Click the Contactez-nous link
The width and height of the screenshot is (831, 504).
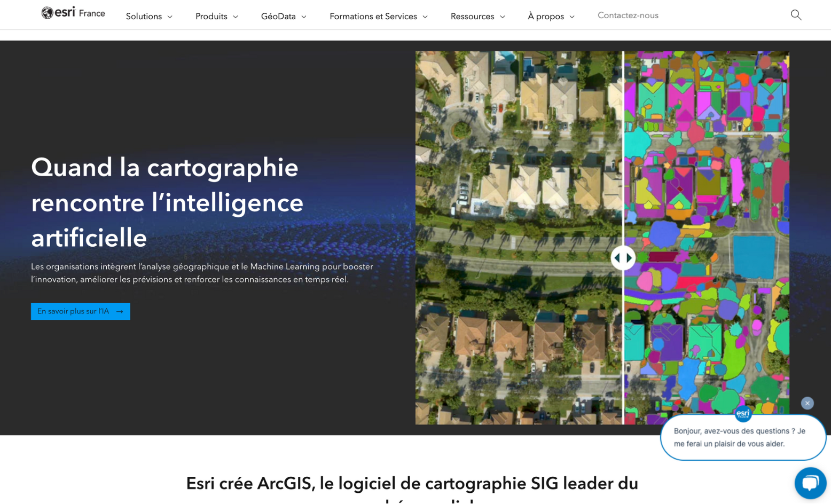628,15
